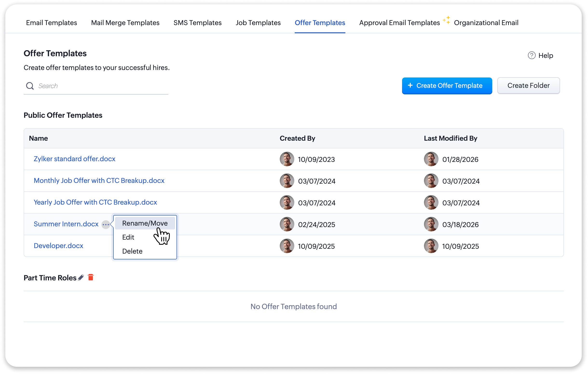Go to the SMS Templates tab
Image resolution: width=588 pixels, height=374 pixels.
(x=197, y=23)
